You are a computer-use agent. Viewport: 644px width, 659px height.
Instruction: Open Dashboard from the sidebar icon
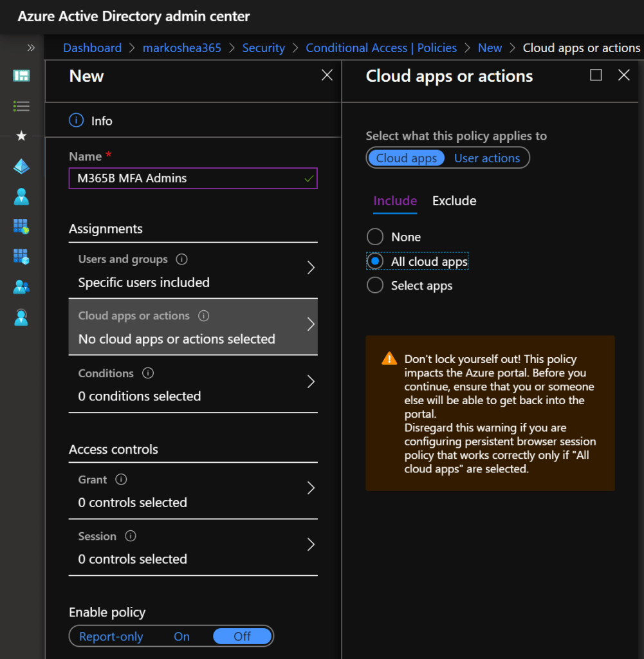tap(21, 76)
